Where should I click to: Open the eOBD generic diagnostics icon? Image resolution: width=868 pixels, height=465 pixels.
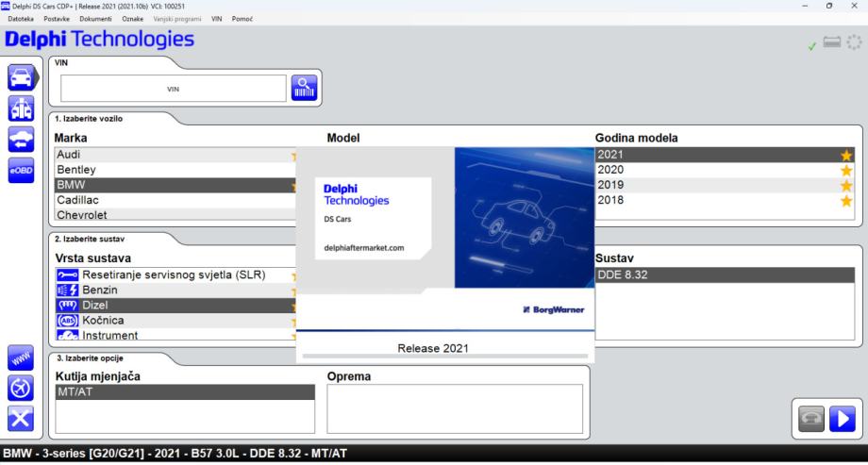[21, 170]
